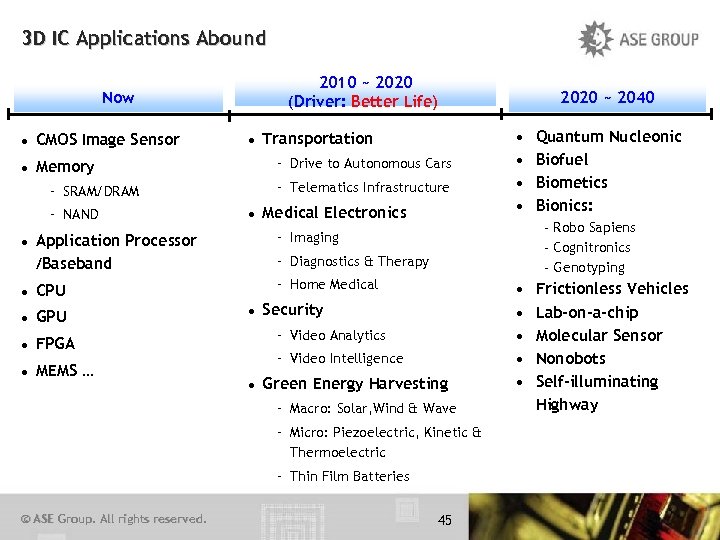Viewport: 720px width, 540px height.
Task: Select the 'Robo Sapiens' sub-item
Action: (x=594, y=228)
